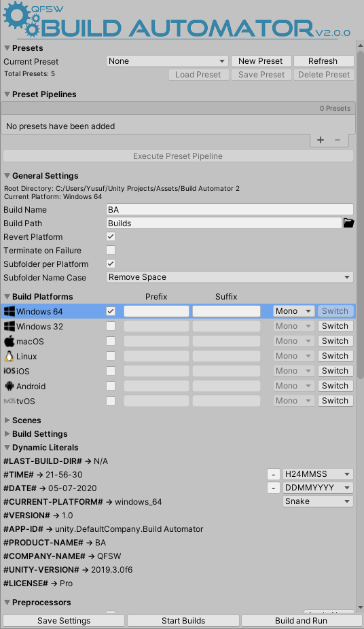Screen dimensions: 364x629
Task: Click the plus icon to add preset pipeline
Action: coord(321,140)
